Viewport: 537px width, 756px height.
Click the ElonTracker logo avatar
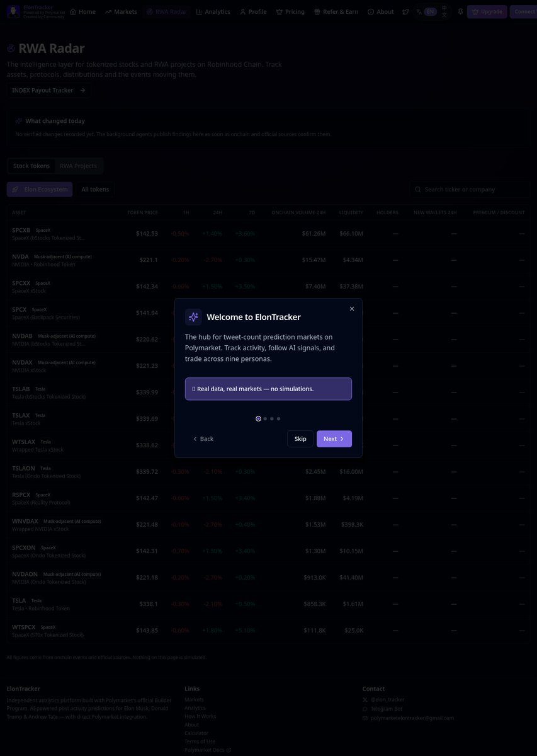click(13, 11)
